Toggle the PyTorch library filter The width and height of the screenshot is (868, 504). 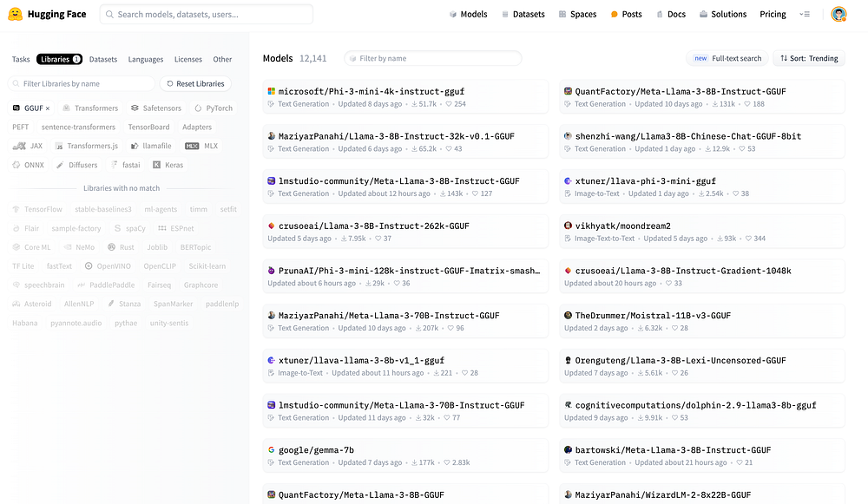pos(214,108)
